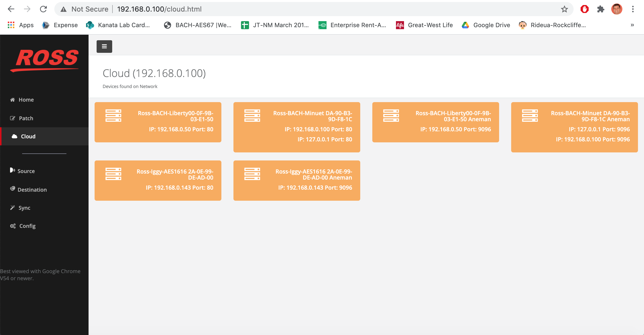This screenshot has width=644, height=335.
Task: Open the Google Drive bookmark
Action: pyautogui.click(x=486, y=25)
